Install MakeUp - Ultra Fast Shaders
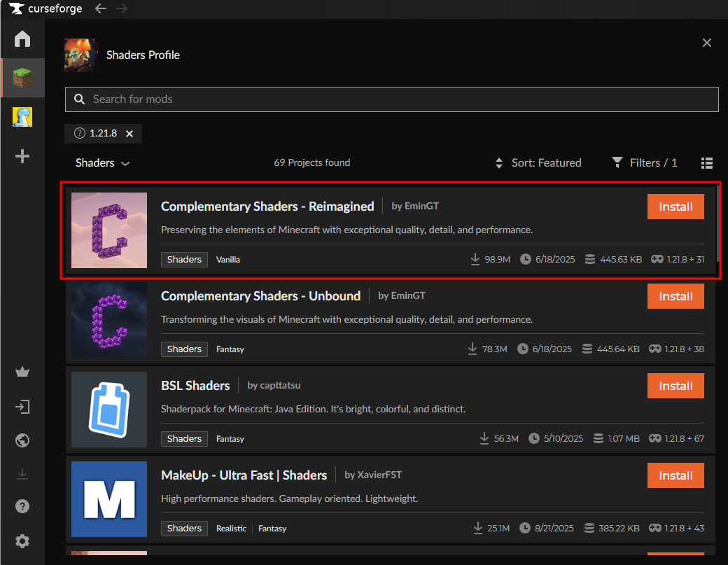This screenshot has height=565, width=728. pos(675,475)
